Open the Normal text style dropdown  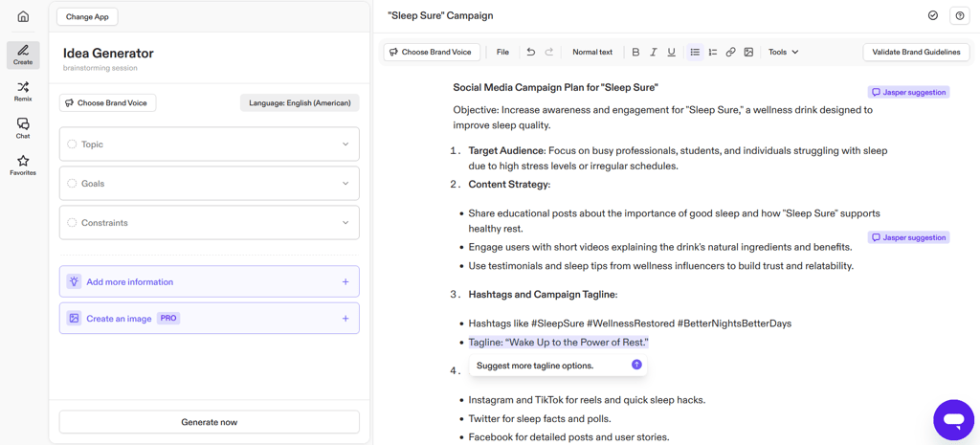click(592, 53)
